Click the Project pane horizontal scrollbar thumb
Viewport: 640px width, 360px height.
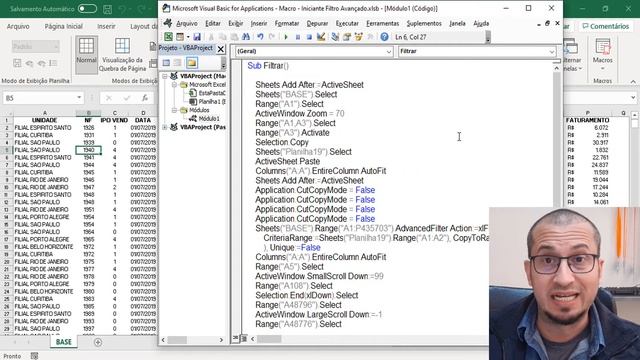[177, 340]
